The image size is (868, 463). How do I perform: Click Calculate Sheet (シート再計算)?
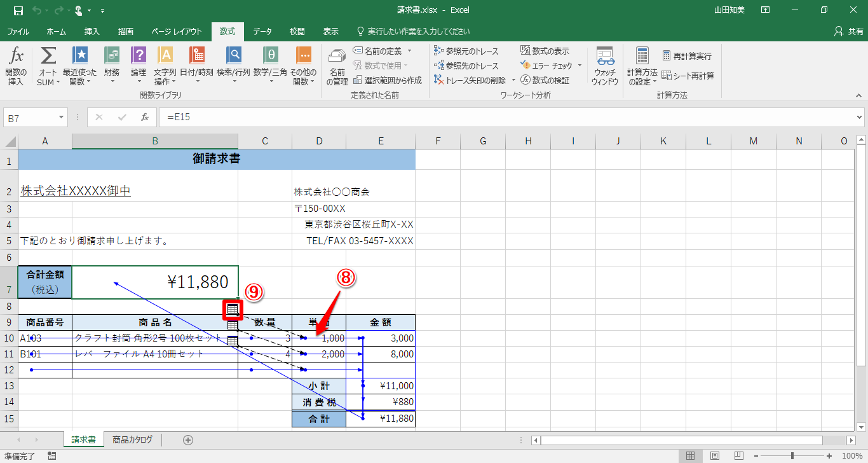(x=688, y=76)
